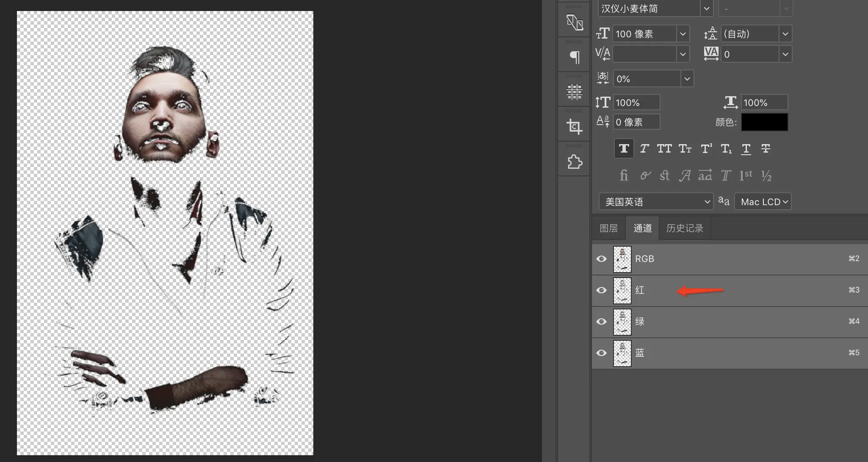868x462 pixels.
Task: Open the Mac LCD anti-aliasing dropdown
Action: 763,202
